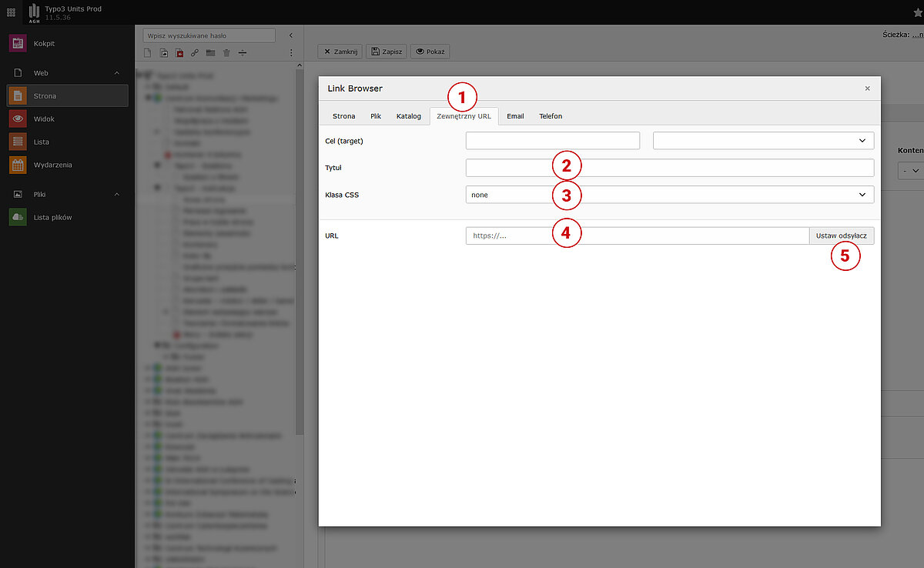The height and width of the screenshot is (568, 924).
Task: Collapse the Pliki module group
Action: click(x=117, y=195)
